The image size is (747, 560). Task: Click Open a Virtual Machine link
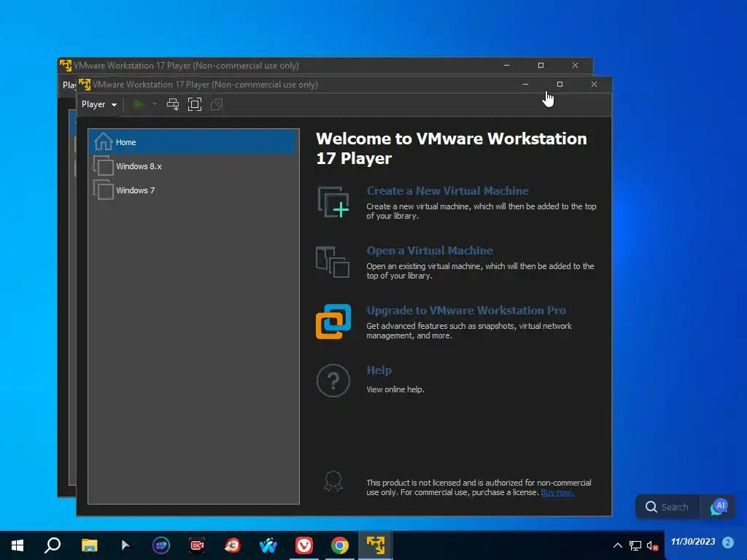coord(430,251)
